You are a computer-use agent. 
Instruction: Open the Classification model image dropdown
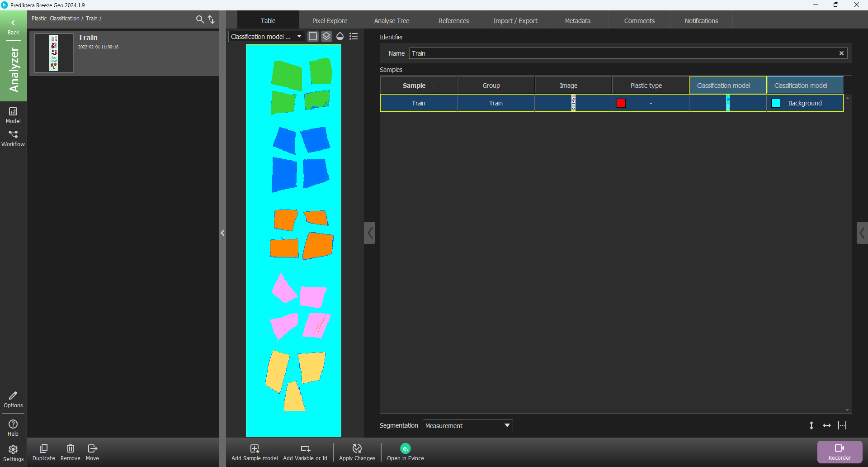[x=266, y=37]
